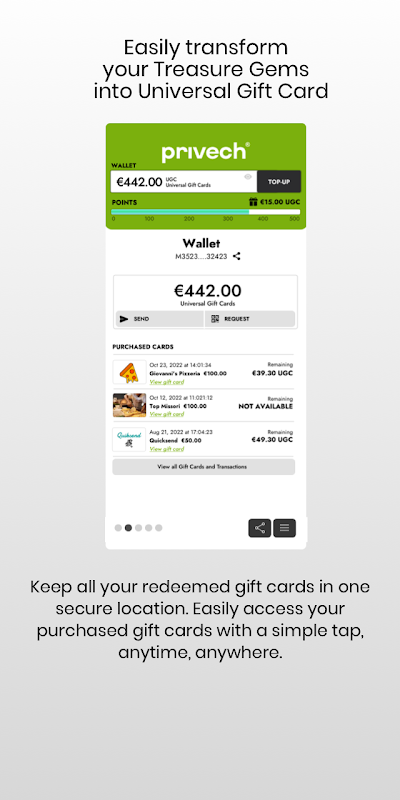This screenshot has width=400, height=800.
Task: Open Top Missori card photo thumbnail
Action: coord(129,405)
